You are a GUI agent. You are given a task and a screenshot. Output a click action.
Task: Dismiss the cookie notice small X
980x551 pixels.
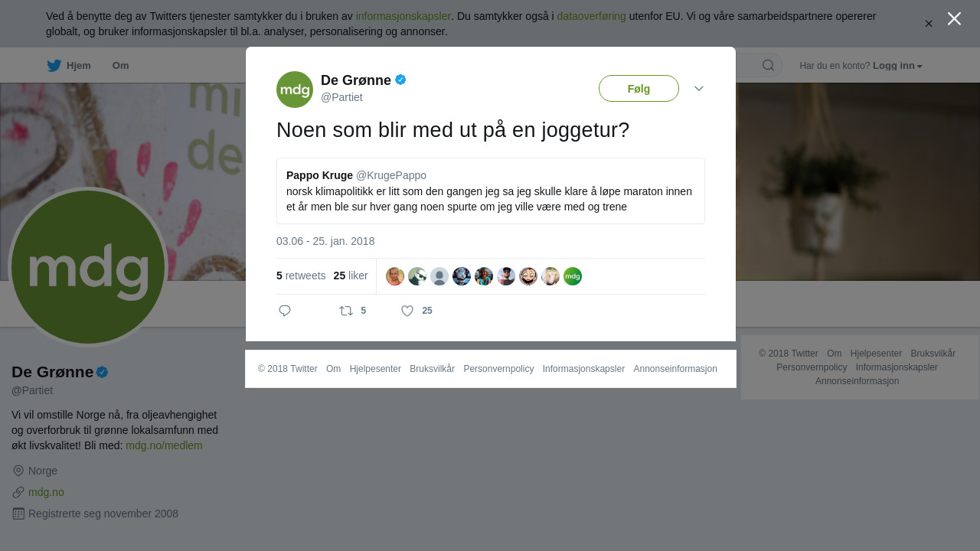[929, 24]
